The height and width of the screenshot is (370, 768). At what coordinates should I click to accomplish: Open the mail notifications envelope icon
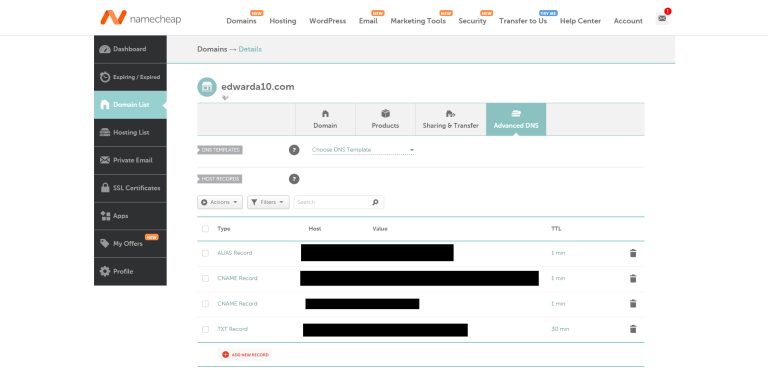pos(662,19)
